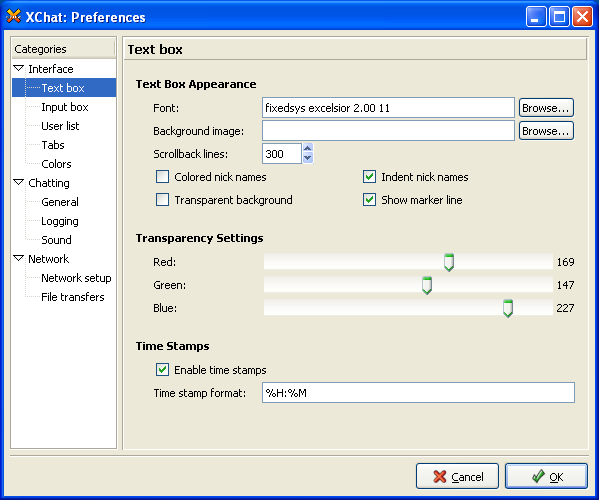Open Network setup preferences
The height and width of the screenshot is (501, 599).
(x=76, y=278)
